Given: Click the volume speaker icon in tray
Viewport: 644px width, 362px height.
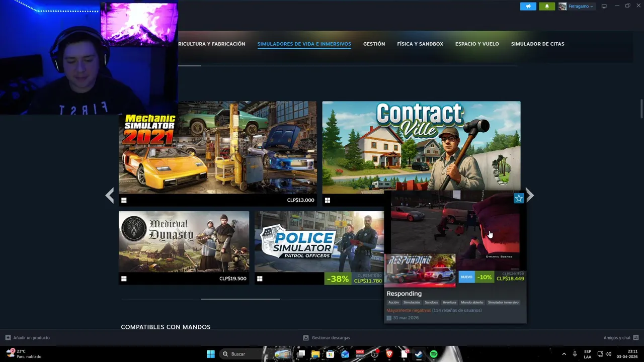Looking at the screenshot, I should point(608,354).
